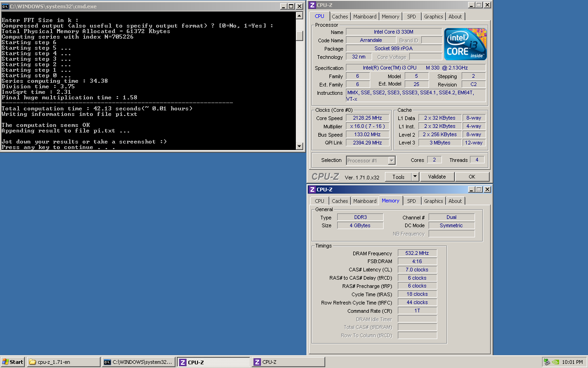Click the cmd.exe title bar icon
Screen dimensions: 588x368
(x=5, y=6)
